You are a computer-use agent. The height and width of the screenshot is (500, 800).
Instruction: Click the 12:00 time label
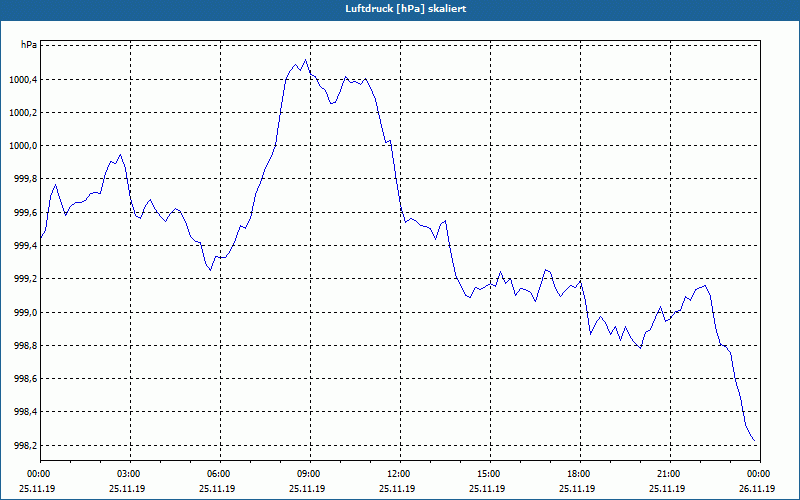(x=401, y=474)
